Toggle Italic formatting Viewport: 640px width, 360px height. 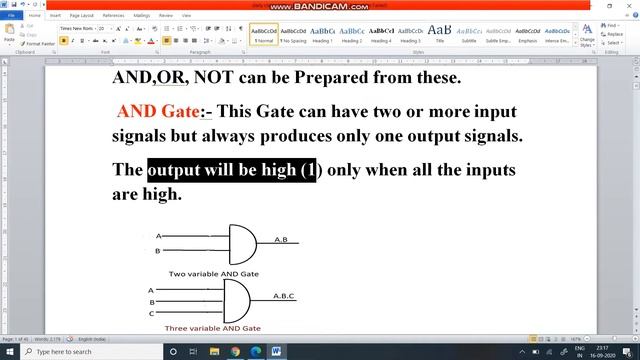click(x=73, y=41)
